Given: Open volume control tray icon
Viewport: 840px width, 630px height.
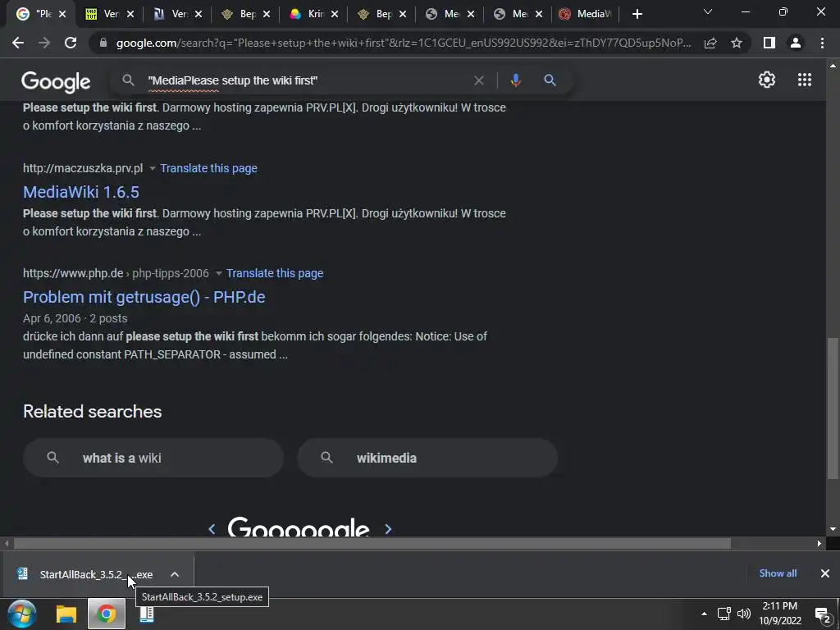Looking at the screenshot, I should click(743, 614).
